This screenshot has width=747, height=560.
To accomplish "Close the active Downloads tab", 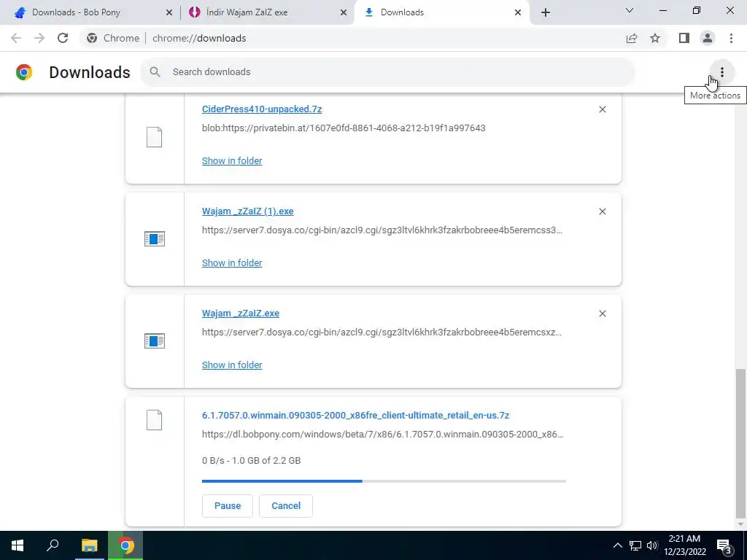I will pyautogui.click(x=518, y=12).
